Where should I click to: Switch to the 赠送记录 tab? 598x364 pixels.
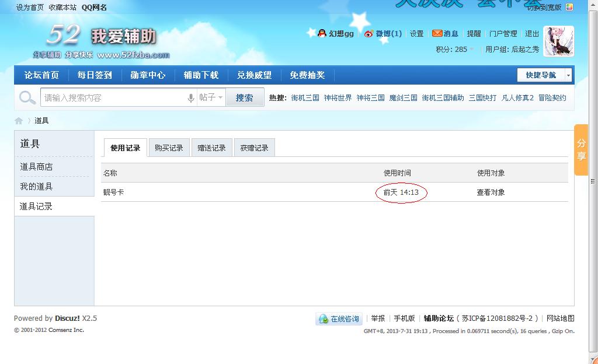click(211, 148)
